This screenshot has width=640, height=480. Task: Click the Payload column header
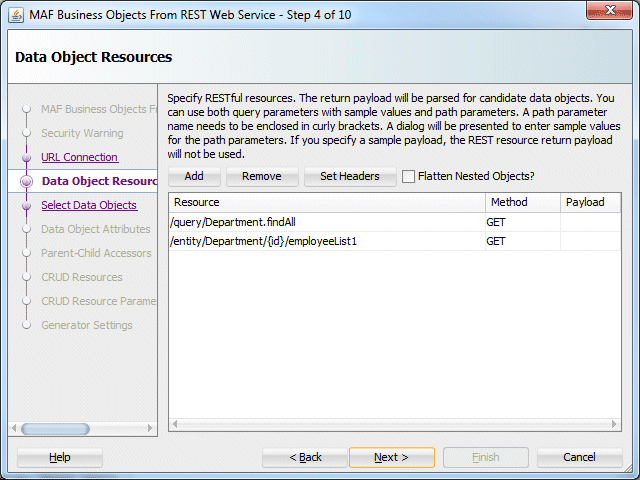tap(590, 202)
